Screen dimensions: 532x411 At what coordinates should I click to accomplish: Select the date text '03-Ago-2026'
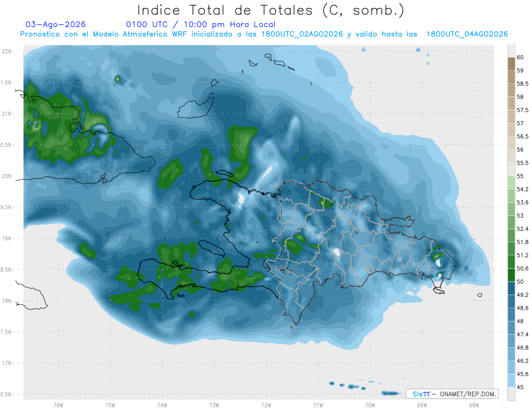tap(56, 24)
